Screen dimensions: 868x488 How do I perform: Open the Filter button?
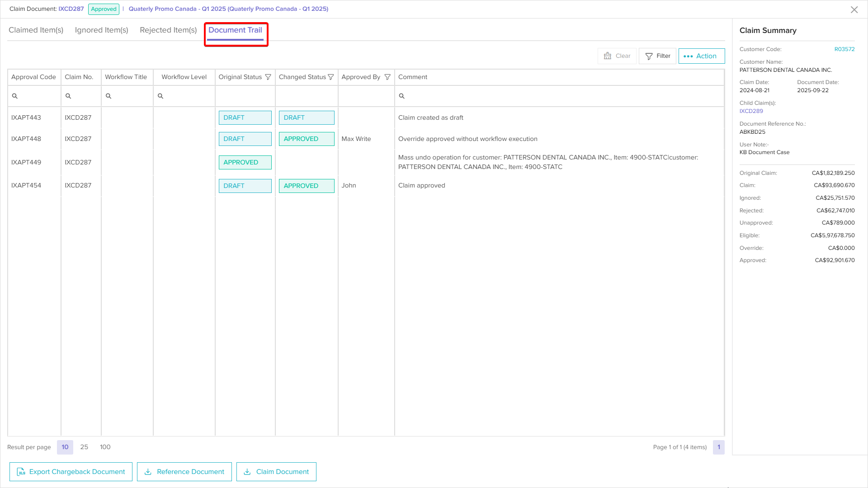(x=658, y=56)
